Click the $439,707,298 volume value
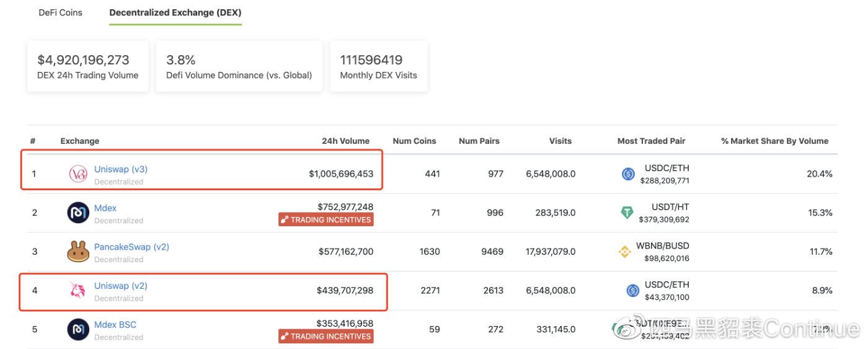The height and width of the screenshot is (349, 868). [345, 290]
